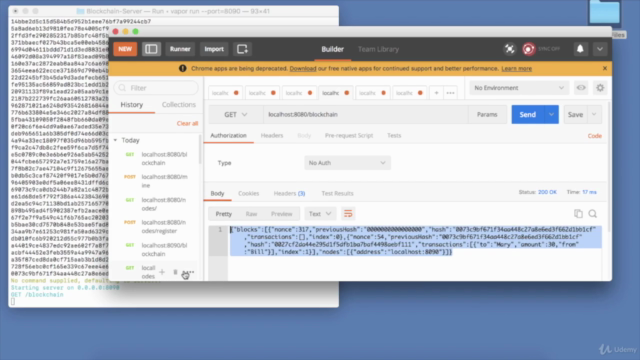Open the header chevron dropdown menu
The height and width of the screenshot is (360, 640).
coord(600,49)
